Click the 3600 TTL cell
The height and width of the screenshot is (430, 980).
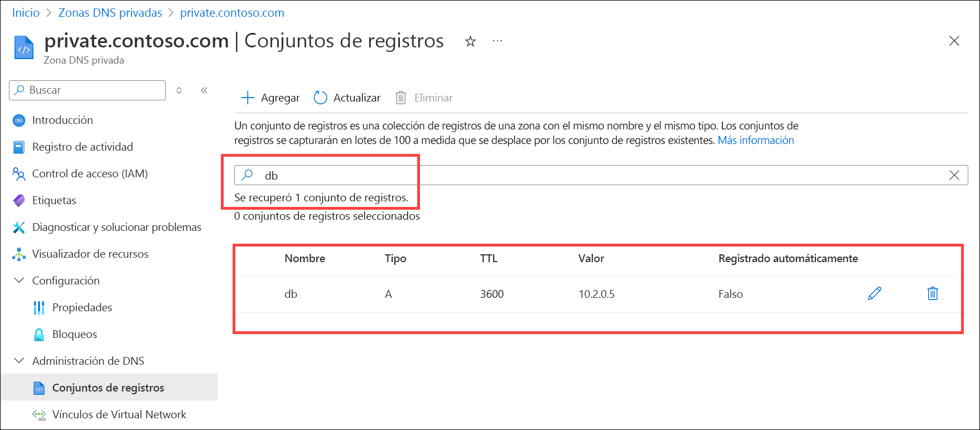point(492,294)
